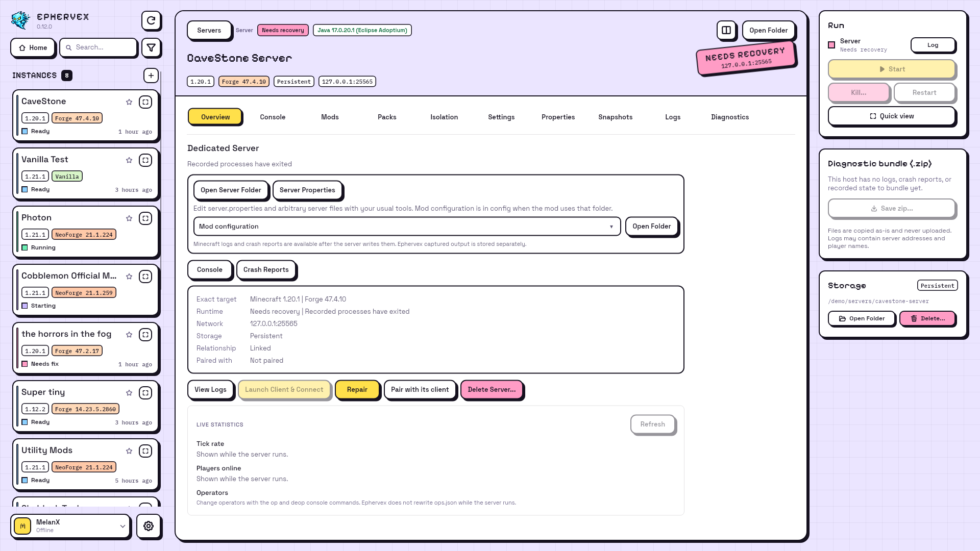The width and height of the screenshot is (980, 551).
Task: Toggle favorite star on Cobblemon Official card
Action: tap(129, 277)
